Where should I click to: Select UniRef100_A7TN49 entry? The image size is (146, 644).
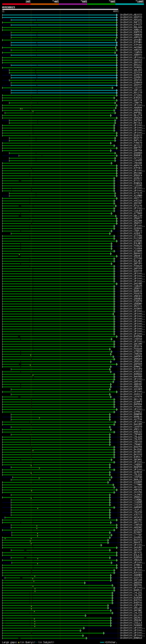(131, 213)
